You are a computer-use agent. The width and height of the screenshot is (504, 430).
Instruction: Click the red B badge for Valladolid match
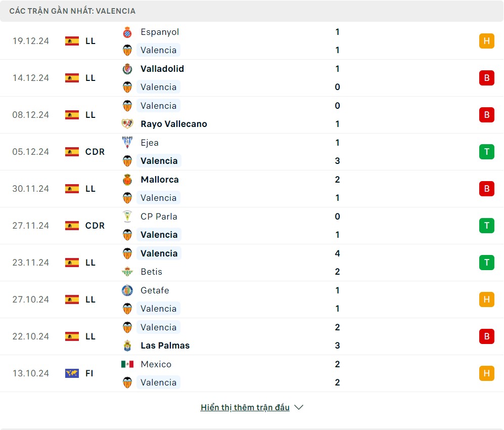point(486,78)
